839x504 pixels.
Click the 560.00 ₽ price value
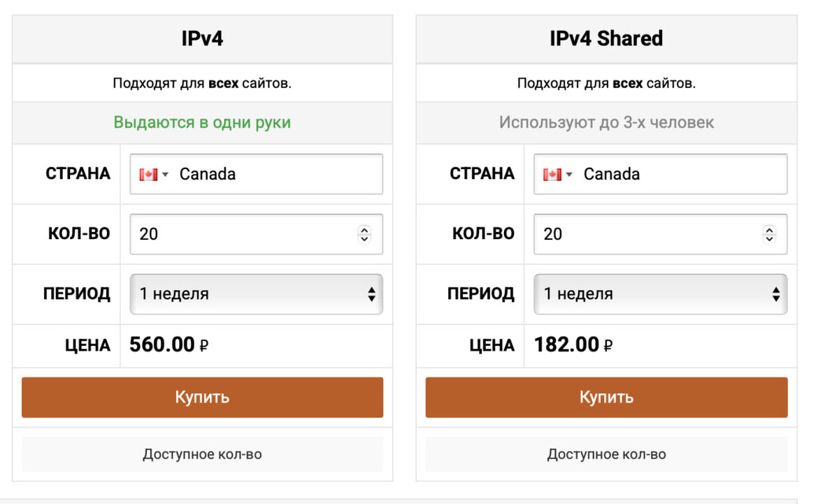coord(168,345)
